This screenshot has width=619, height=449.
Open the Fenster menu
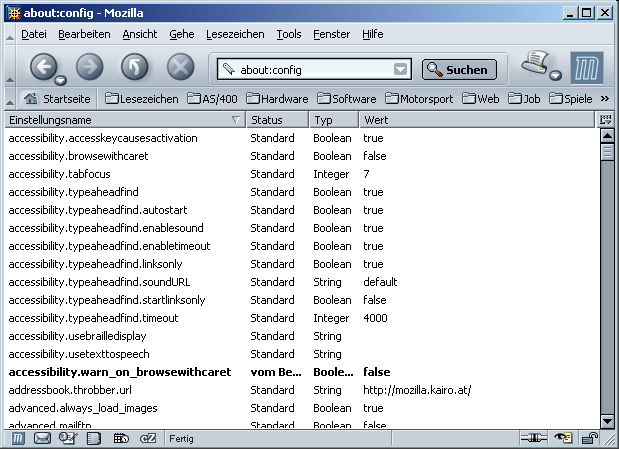[x=331, y=34]
